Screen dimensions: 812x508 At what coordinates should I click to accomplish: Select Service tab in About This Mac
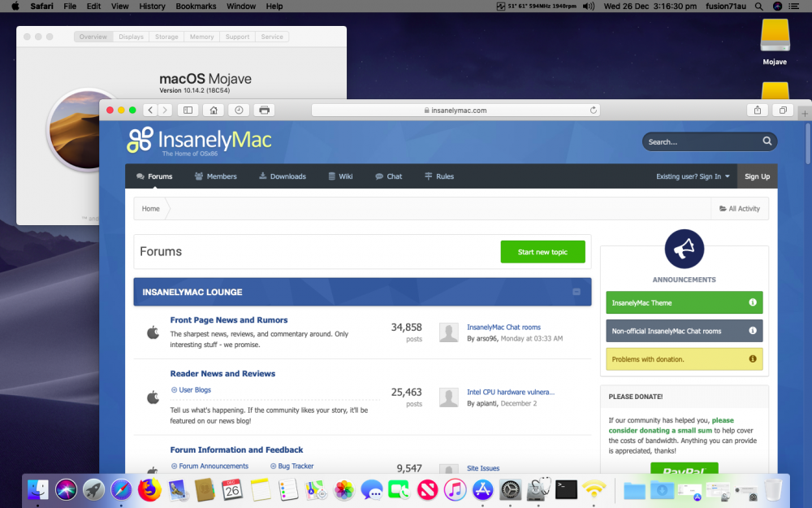(272, 37)
